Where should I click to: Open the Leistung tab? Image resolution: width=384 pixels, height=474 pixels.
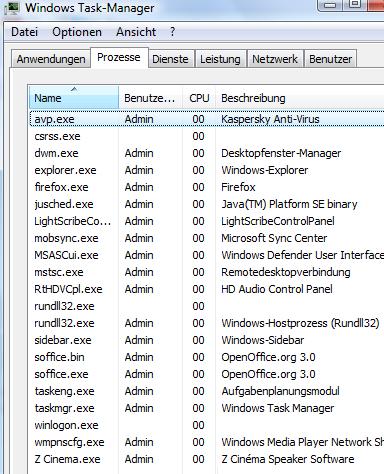[220, 59]
